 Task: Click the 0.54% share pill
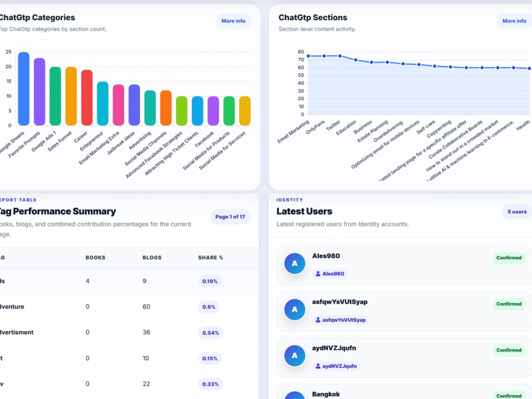click(210, 333)
